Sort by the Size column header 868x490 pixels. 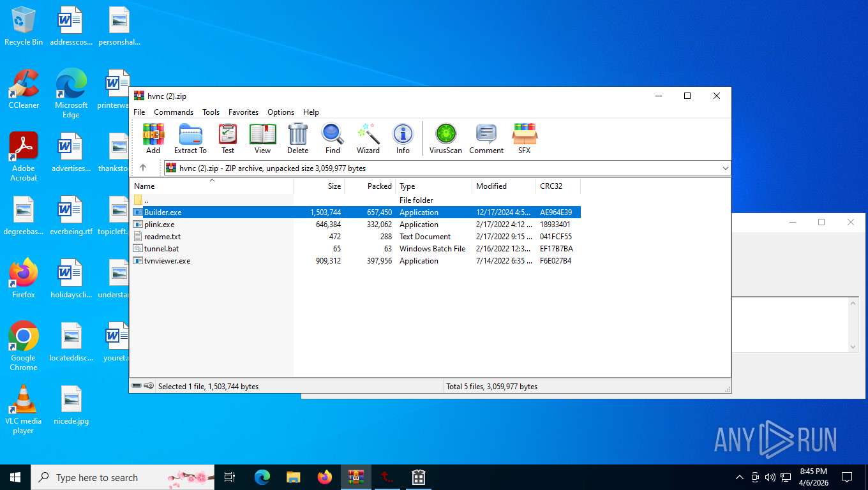[x=319, y=186]
